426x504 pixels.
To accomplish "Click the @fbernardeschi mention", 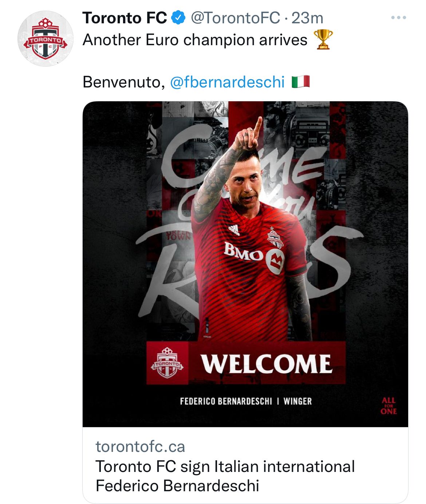I will click(x=227, y=82).
